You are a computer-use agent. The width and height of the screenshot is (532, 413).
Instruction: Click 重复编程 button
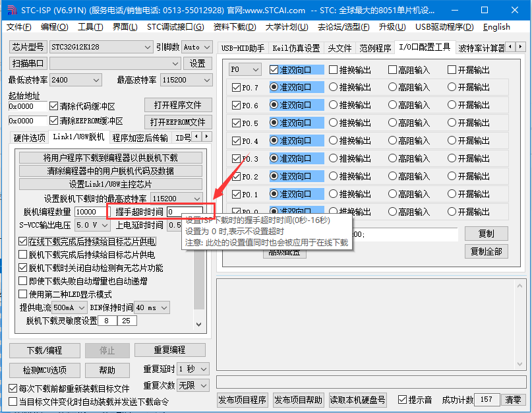tap(169, 350)
